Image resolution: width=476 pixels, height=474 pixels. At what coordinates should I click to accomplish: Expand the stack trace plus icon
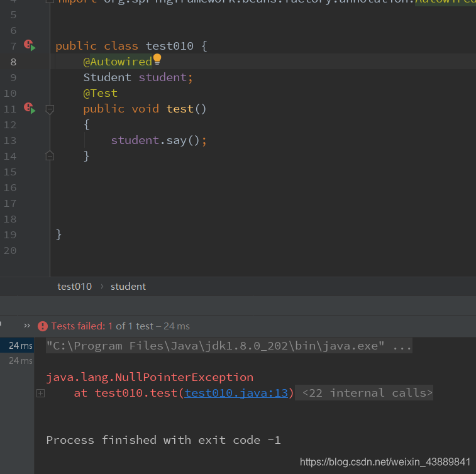pyautogui.click(x=40, y=394)
